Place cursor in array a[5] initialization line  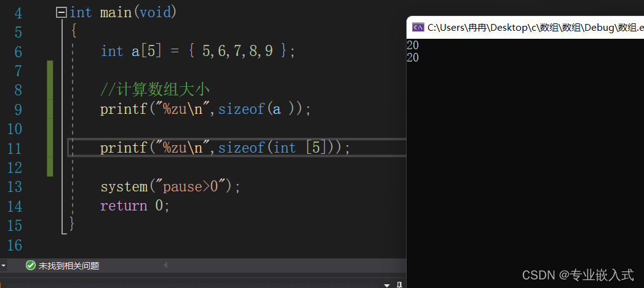(198, 51)
